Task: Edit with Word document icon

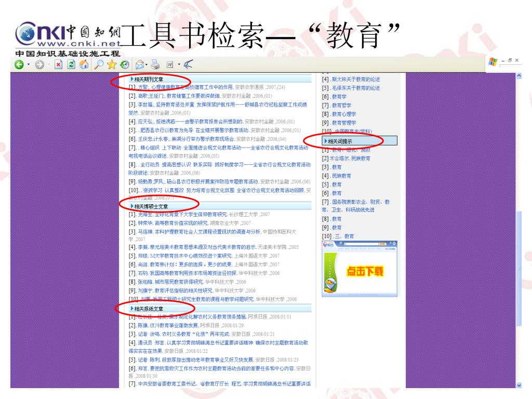Action: pos(170,64)
